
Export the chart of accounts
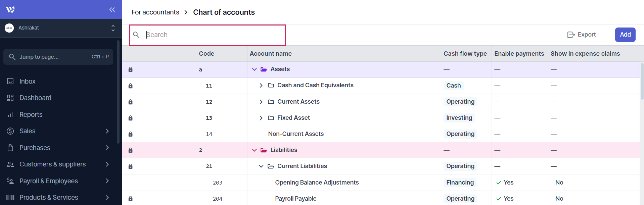(582, 35)
